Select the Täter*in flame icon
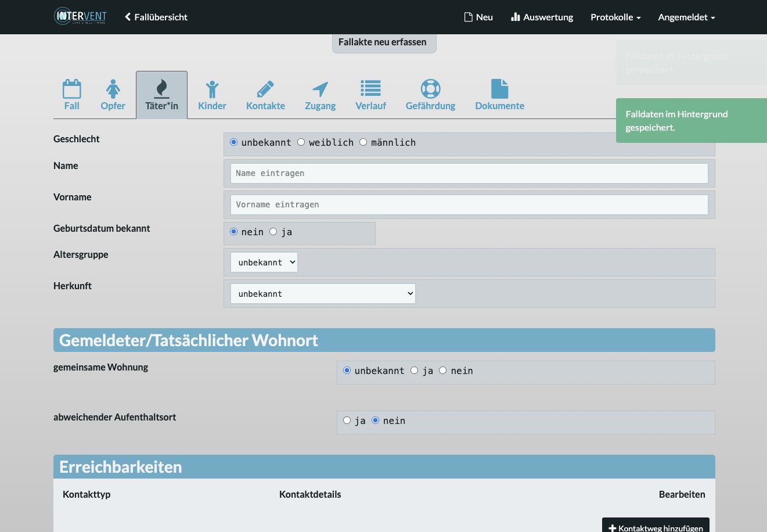 point(161,89)
